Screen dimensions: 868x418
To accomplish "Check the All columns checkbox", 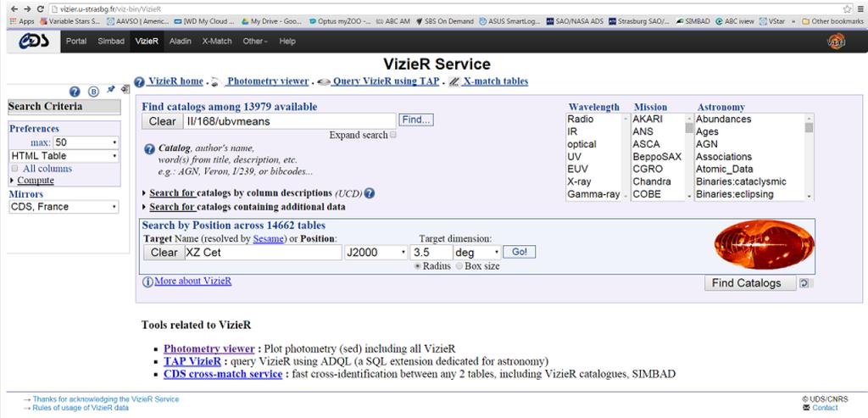I will point(15,169).
